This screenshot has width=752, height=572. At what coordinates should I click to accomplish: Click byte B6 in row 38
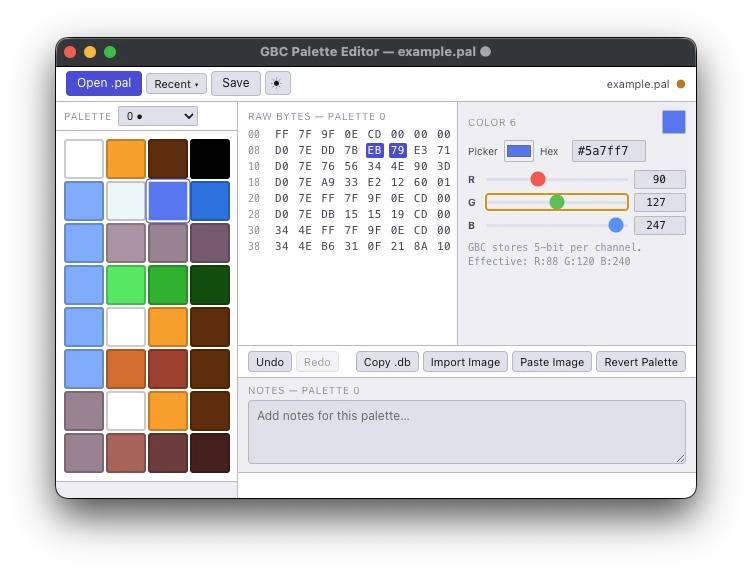328,246
